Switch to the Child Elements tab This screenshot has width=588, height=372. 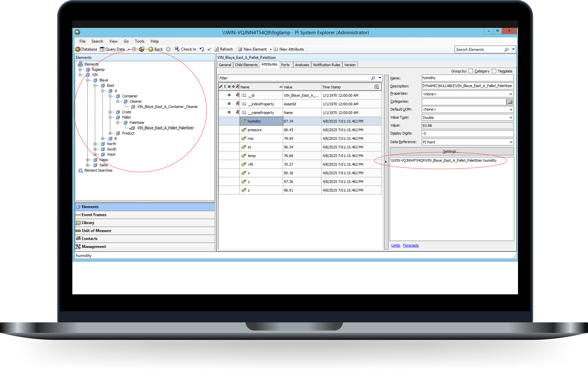(x=246, y=65)
